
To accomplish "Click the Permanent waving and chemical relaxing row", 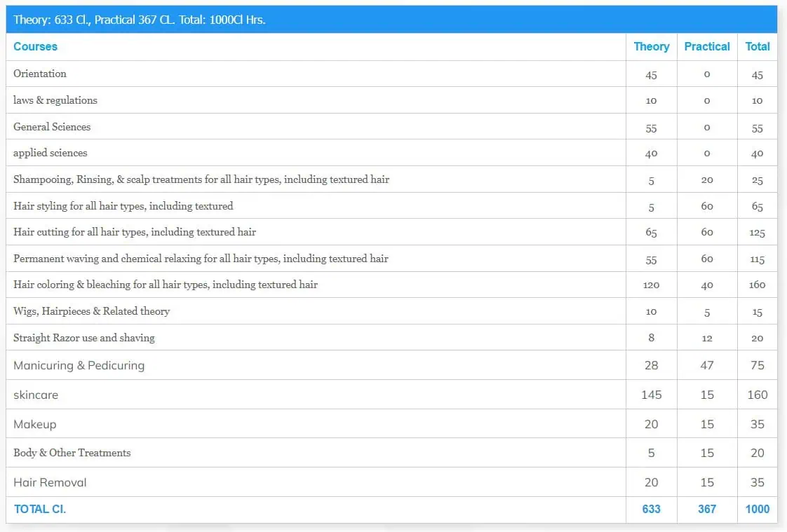I will coord(201,259).
